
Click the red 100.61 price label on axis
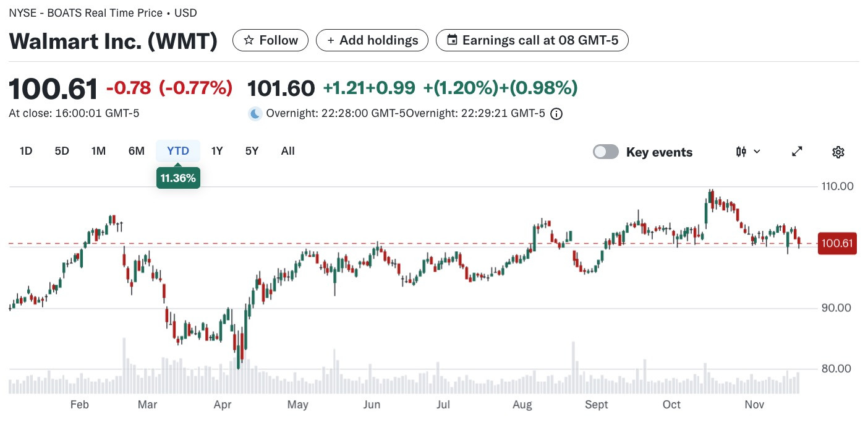(x=837, y=244)
